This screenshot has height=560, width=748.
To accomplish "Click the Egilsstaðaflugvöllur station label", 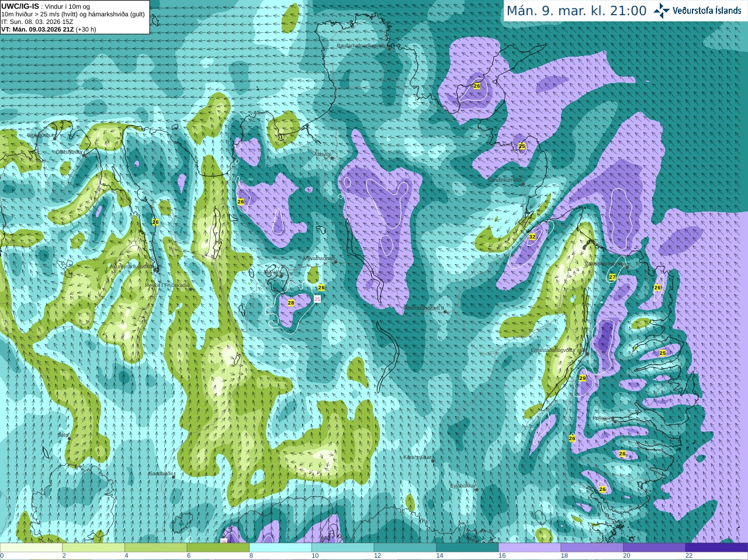I will coord(558,350).
